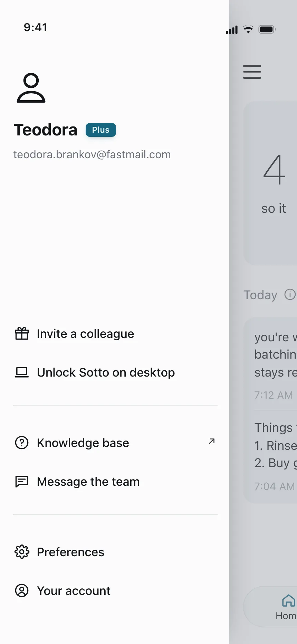
Task: Go to Your account
Action: point(115,591)
